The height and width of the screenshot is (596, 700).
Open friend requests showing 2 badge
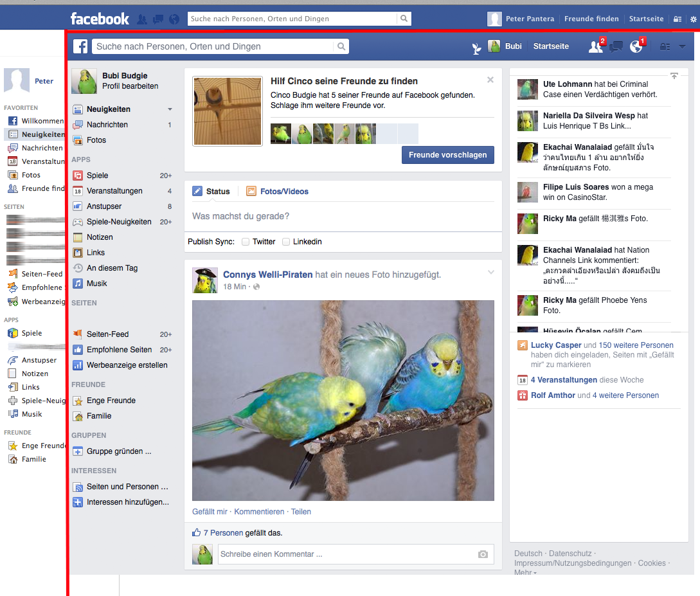pyautogui.click(x=596, y=46)
